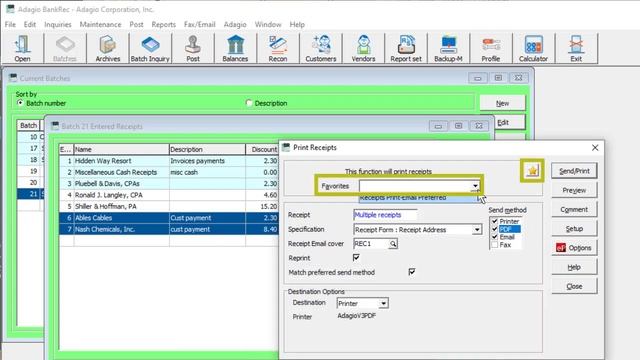The width and height of the screenshot is (640, 360).
Task: Click the Receipt Email cover field REC1
Action: [371, 244]
